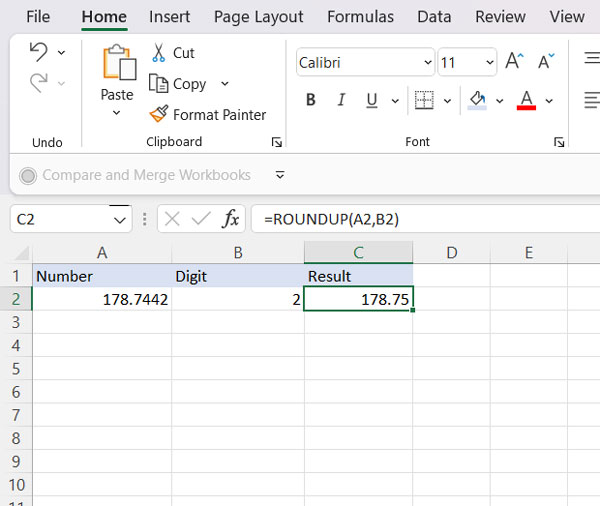
Task: Click the Compare and Merge Workbooks label
Action: point(147,175)
